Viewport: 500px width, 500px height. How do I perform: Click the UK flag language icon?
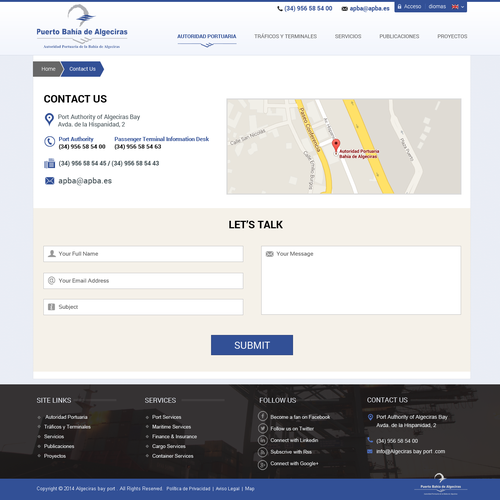pyautogui.click(x=455, y=7)
